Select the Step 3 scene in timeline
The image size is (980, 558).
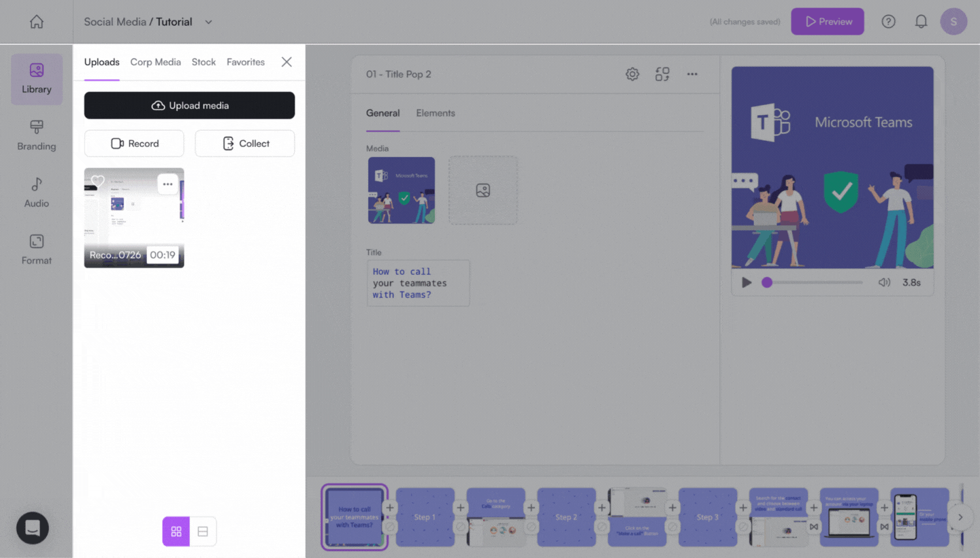point(708,517)
